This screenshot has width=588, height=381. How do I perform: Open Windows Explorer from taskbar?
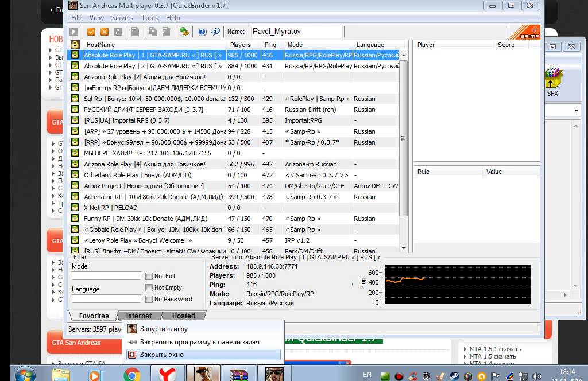click(x=61, y=375)
